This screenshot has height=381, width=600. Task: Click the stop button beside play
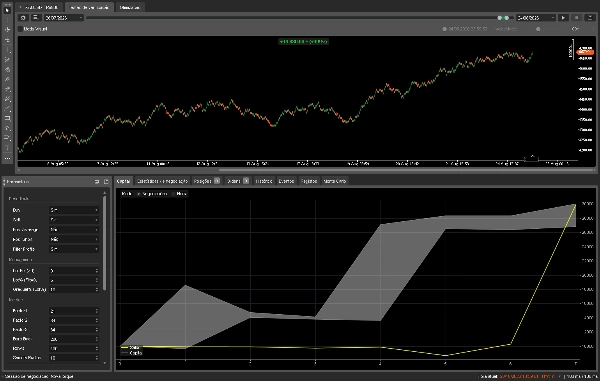(x=577, y=18)
